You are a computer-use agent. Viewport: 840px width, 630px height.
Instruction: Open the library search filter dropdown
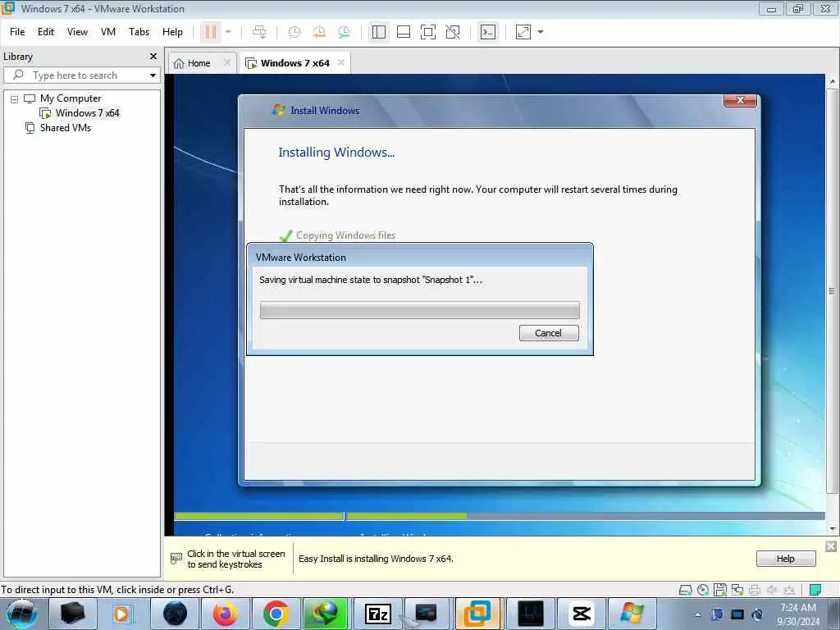(153, 75)
